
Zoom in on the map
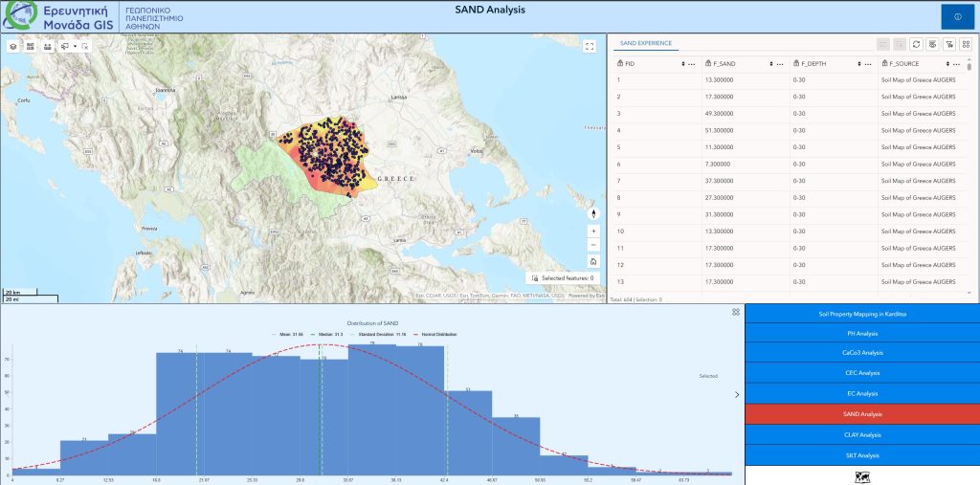[x=593, y=231]
